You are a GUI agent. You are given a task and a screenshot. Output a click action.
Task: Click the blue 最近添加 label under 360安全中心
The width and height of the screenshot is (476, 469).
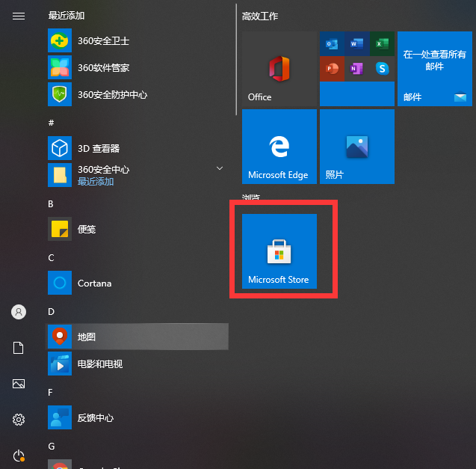coord(96,182)
